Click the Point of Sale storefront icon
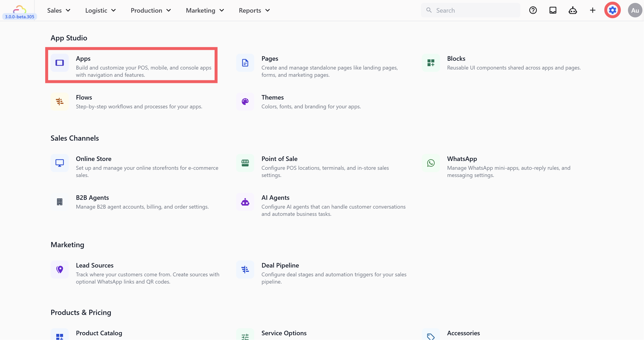The width and height of the screenshot is (644, 340). tap(245, 163)
